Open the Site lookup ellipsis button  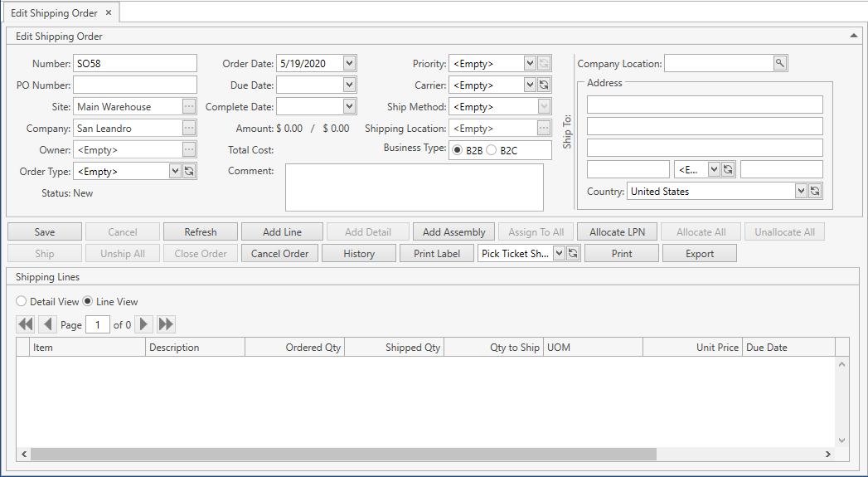189,106
